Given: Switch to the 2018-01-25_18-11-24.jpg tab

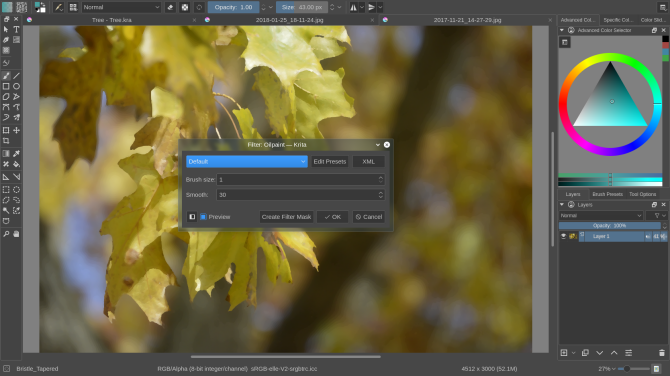Looking at the screenshot, I should point(289,20).
